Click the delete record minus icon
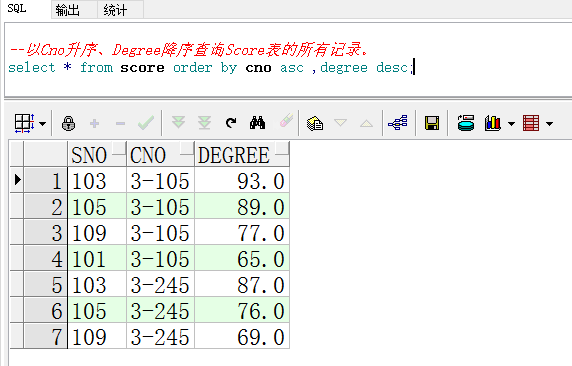The image size is (572, 366). click(x=120, y=124)
